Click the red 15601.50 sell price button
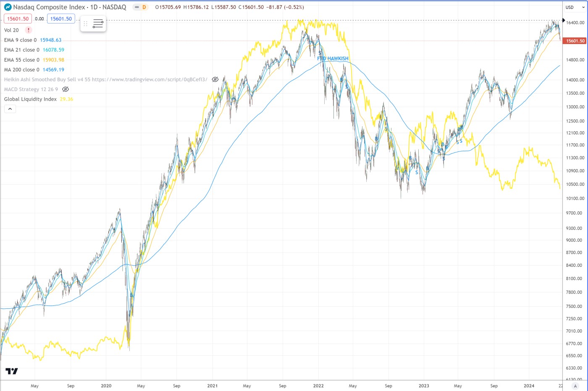This screenshot has height=391, width=588. tap(18, 19)
